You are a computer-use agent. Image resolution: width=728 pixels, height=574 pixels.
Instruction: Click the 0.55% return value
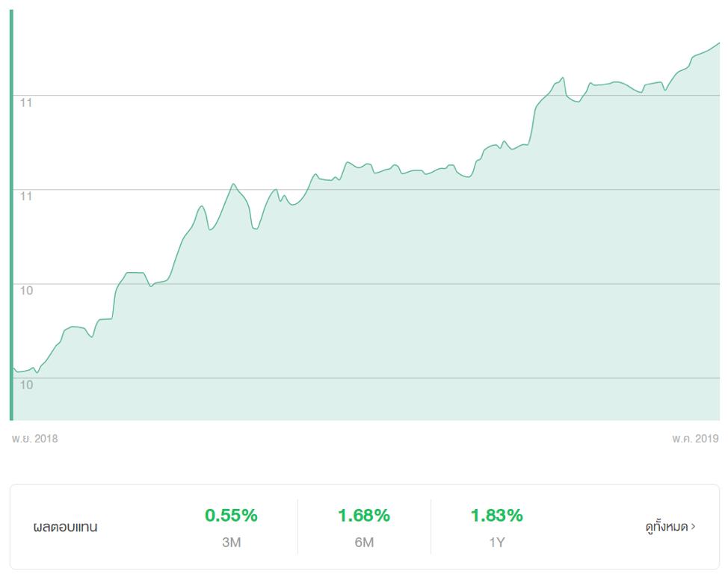pyautogui.click(x=231, y=515)
